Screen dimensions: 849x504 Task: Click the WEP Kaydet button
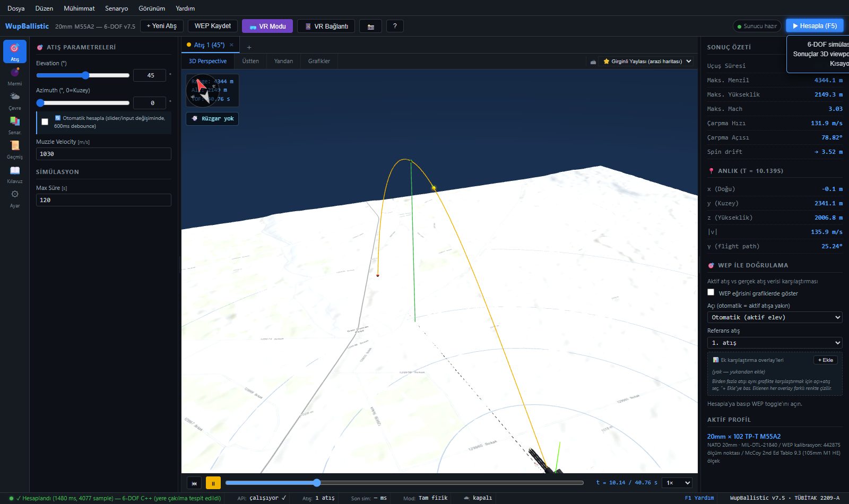point(213,26)
